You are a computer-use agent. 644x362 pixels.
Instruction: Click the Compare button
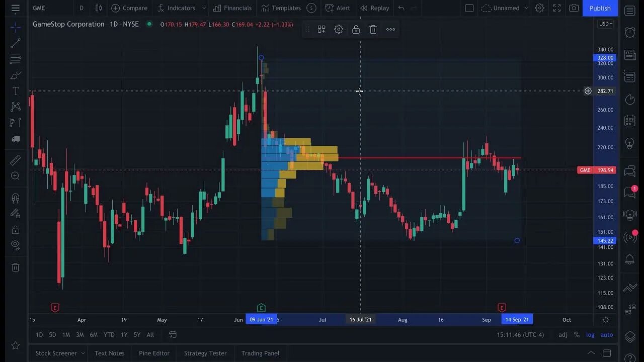129,8
